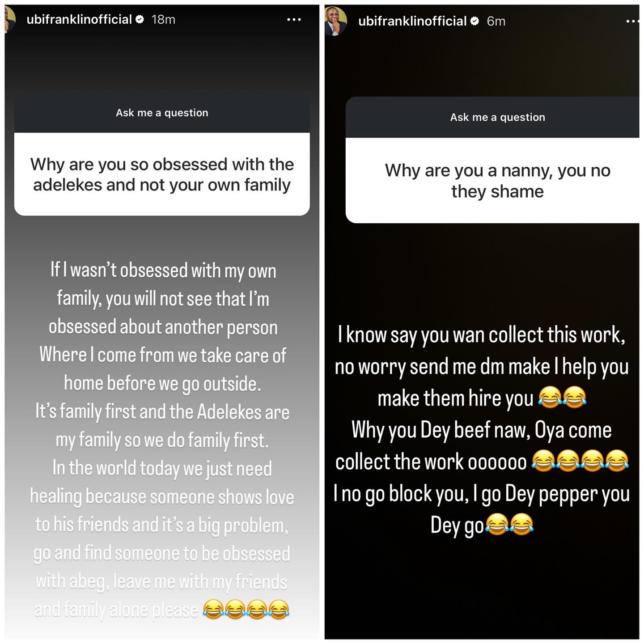Click the laughing emojis after 'Dey go'
The width and height of the screenshot is (644, 644).
pyautogui.click(x=509, y=525)
